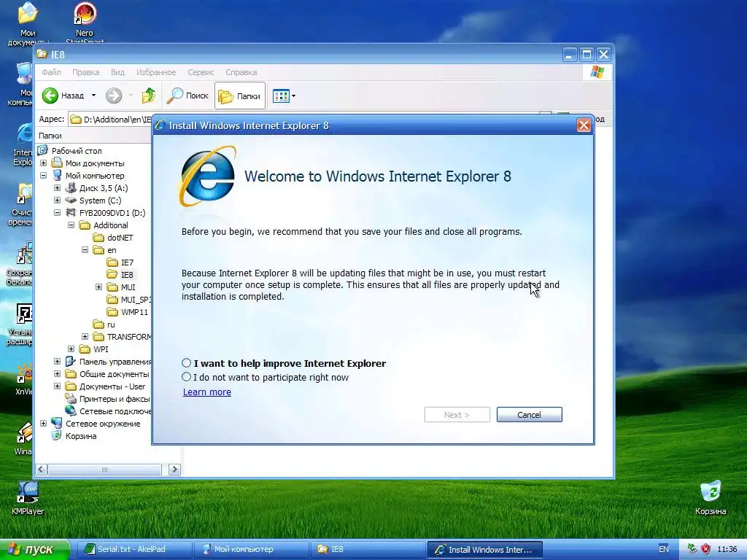Select the IE8 folder in tree

(x=127, y=275)
